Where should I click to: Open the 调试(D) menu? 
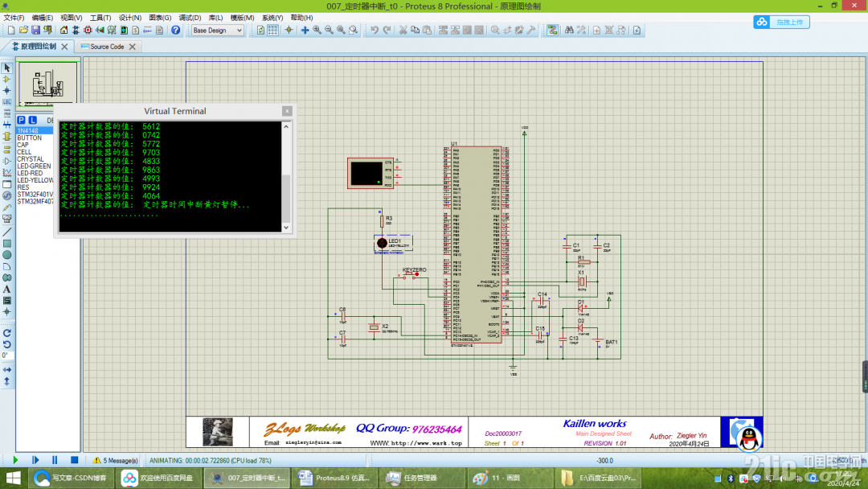pos(190,18)
